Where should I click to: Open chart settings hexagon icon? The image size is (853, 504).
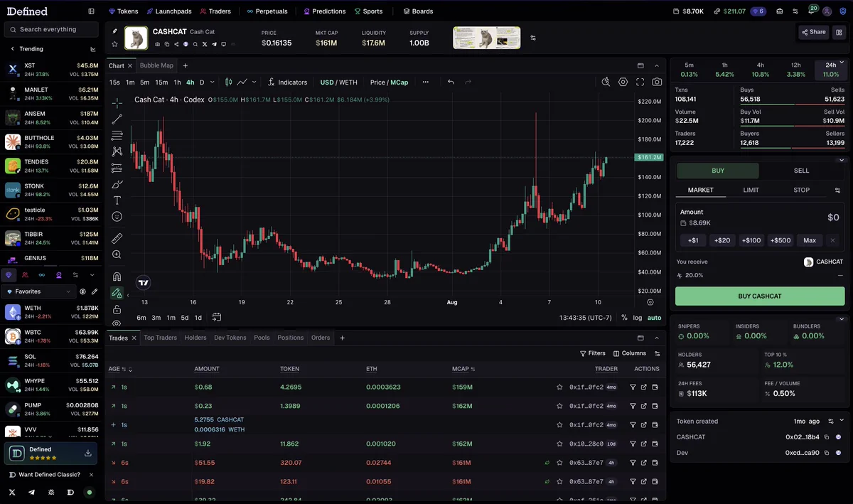[623, 82]
